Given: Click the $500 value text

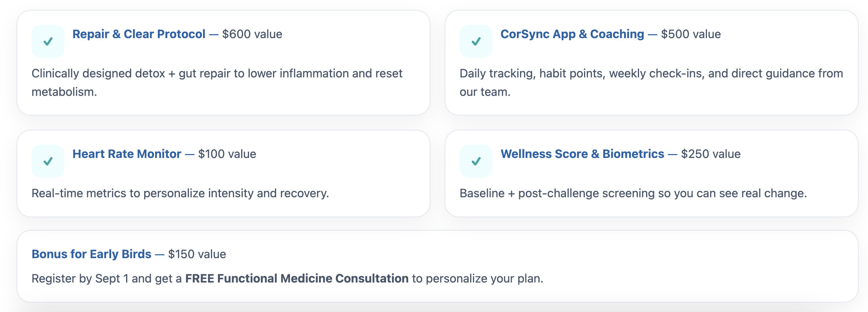Looking at the screenshot, I should tap(691, 34).
